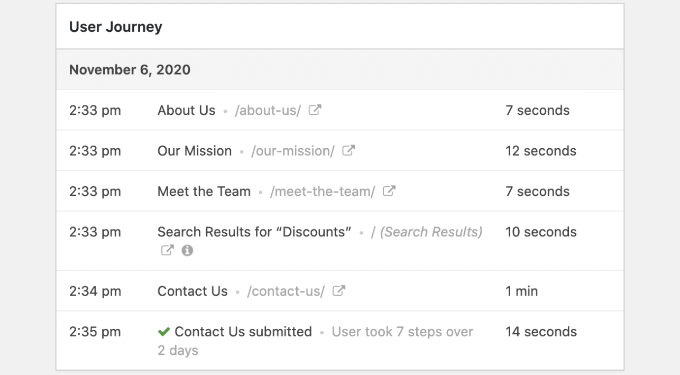Open the external link icon for /meet-the-team/
The image size is (680, 375).
(x=389, y=191)
